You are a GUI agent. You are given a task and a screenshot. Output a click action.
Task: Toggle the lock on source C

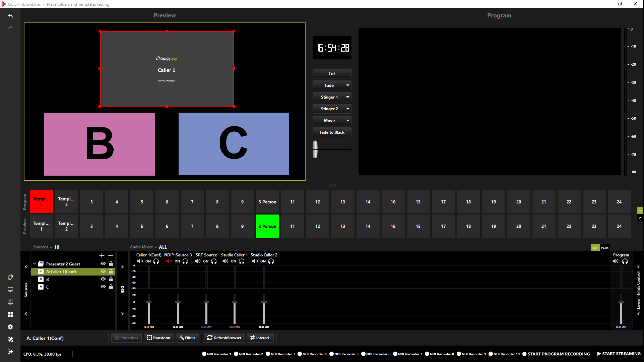pyautogui.click(x=111, y=287)
